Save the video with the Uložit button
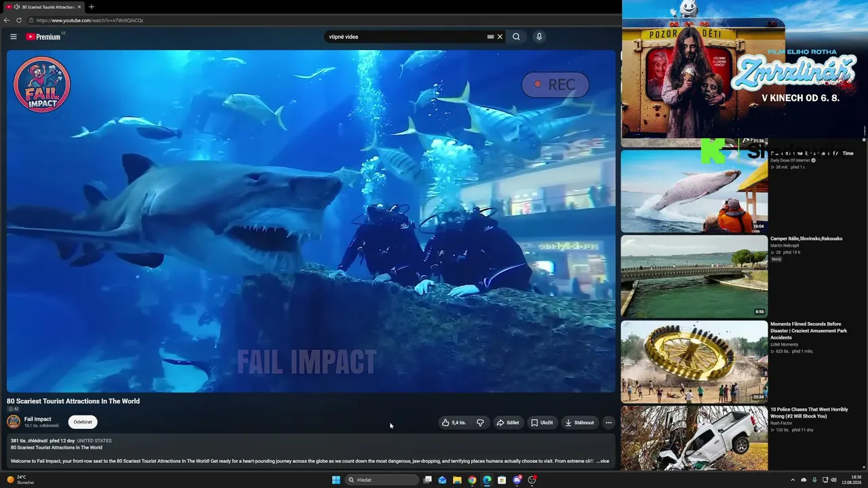This screenshot has width=868, height=488. [x=542, y=422]
